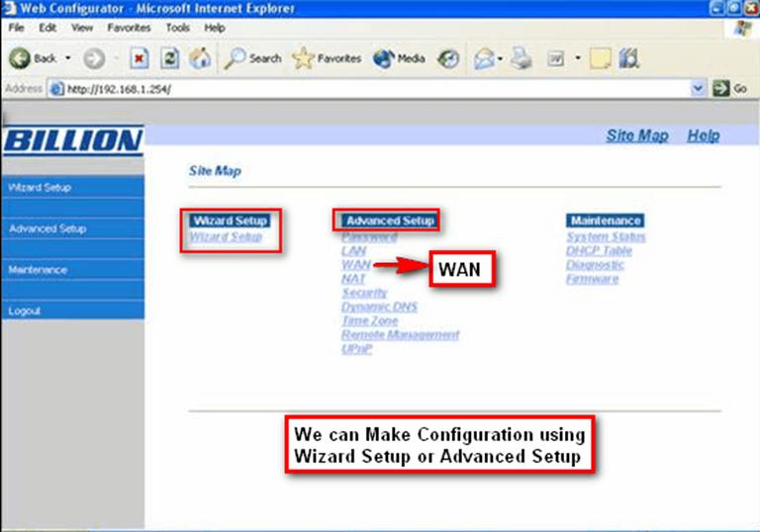
Task: Open the System Status link
Action: [x=606, y=237]
